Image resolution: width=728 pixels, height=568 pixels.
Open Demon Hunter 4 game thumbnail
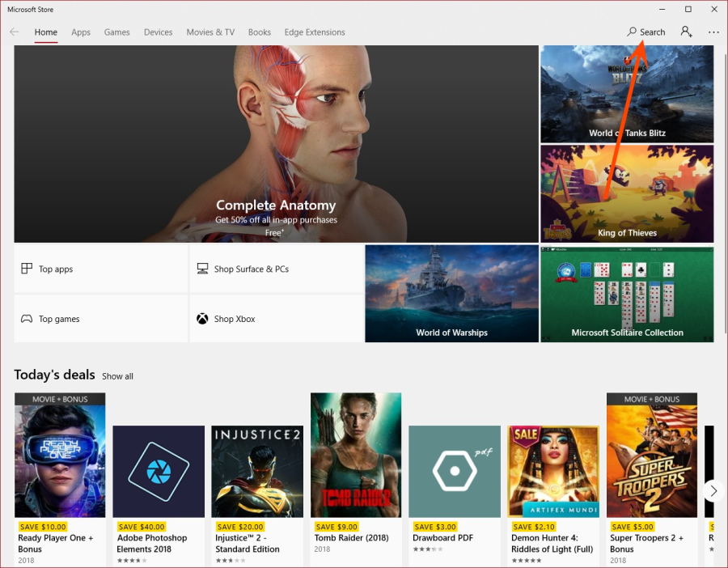(x=553, y=472)
